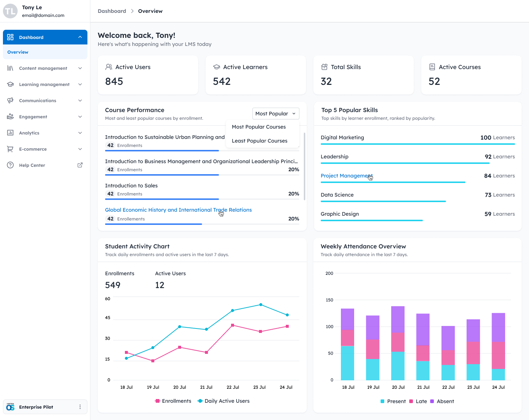Expand the Analytics section chevron
This screenshot has width=529, height=420.
tap(80, 133)
